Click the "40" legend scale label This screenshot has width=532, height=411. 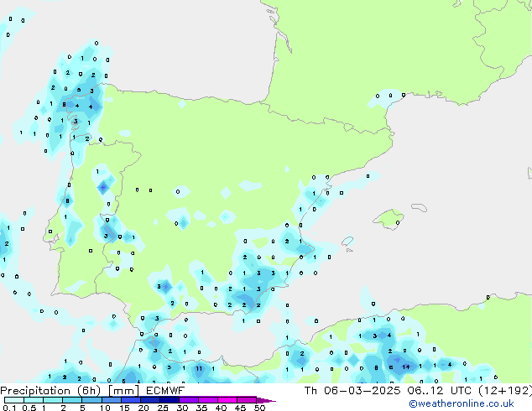click(x=221, y=408)
